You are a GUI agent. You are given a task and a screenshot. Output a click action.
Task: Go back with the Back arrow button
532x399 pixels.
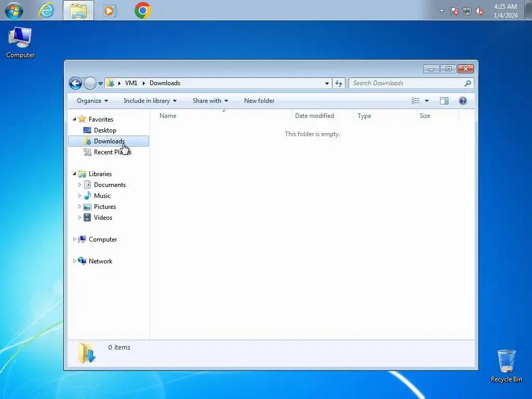pos(76,83)
